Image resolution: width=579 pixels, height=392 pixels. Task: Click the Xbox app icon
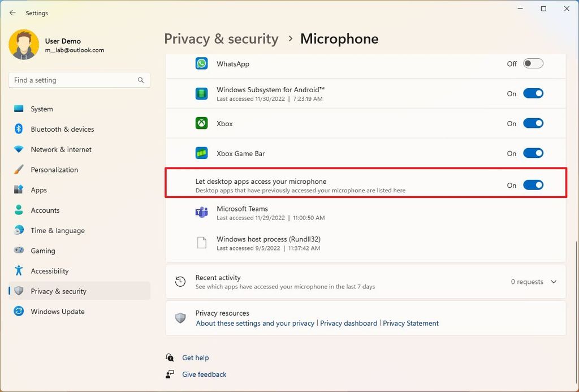click(x=201, y=123)
